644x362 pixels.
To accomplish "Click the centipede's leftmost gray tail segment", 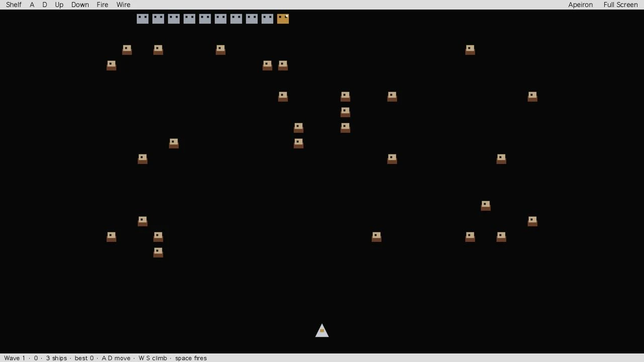I will tap(142, 19).
